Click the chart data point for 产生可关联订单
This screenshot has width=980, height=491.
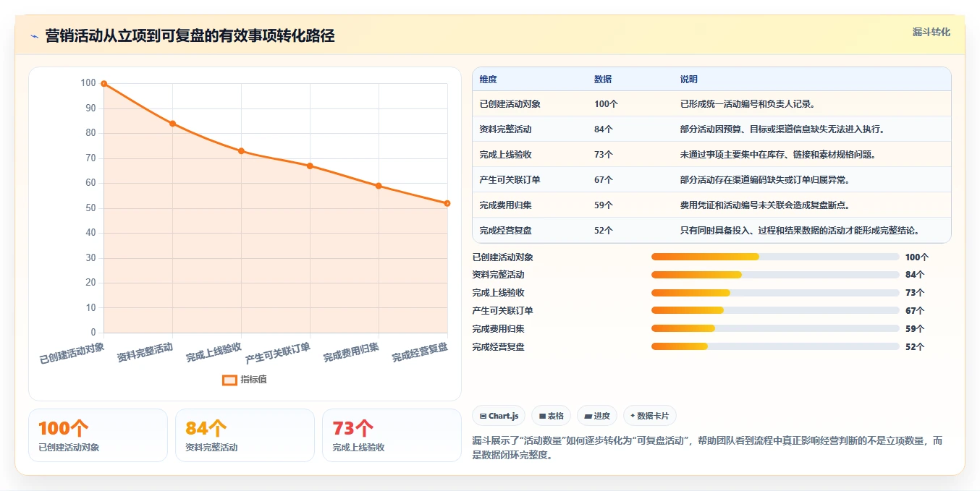[x=310, y=166]
